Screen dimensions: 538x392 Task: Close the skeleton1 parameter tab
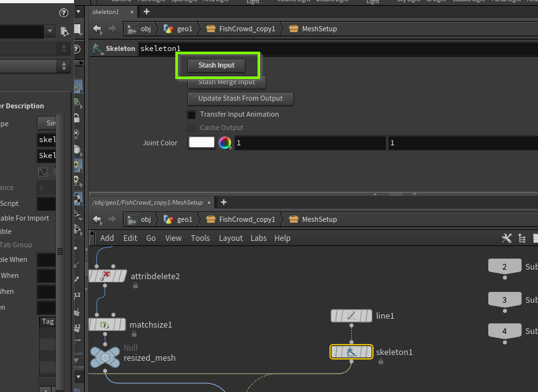[132, 12]
